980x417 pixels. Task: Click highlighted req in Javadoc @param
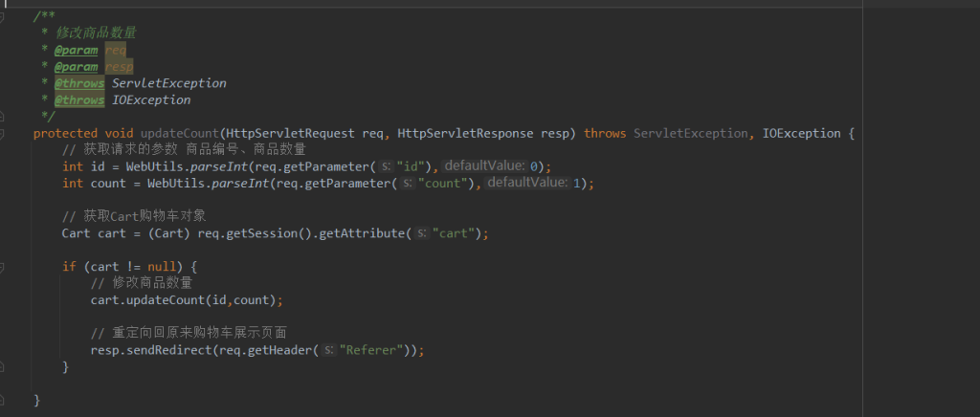point(115,50)
